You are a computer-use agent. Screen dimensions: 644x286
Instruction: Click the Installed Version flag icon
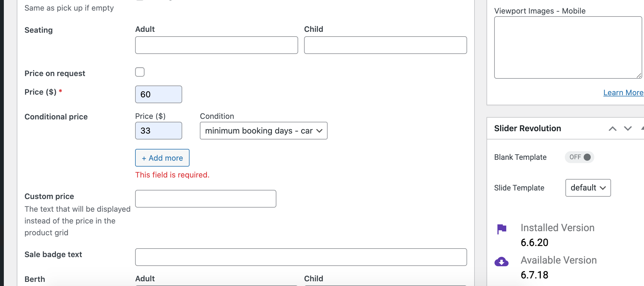pyautogui.click(x=502, y=229)
